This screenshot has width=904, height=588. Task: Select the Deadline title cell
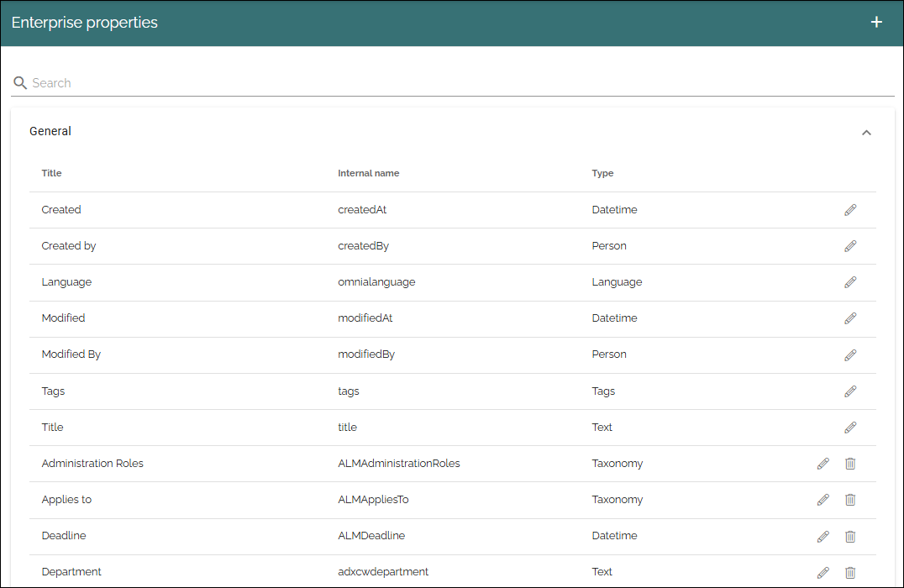[63, 536]
